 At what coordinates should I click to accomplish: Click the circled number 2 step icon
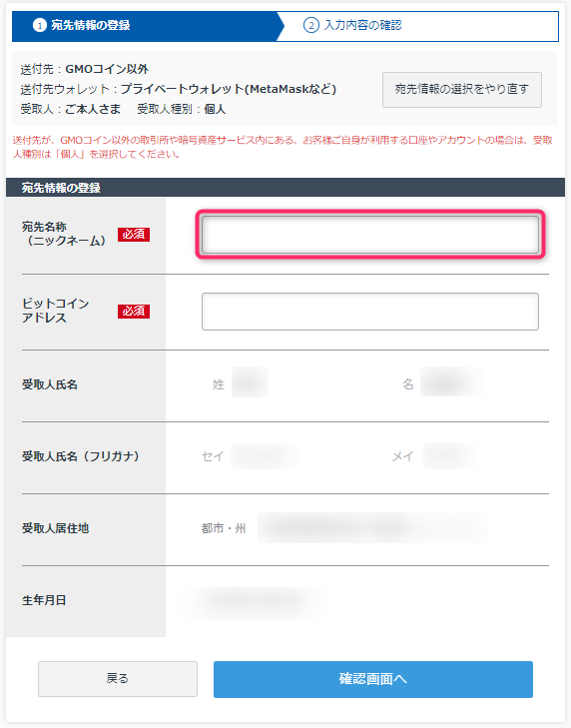(311, 25)
